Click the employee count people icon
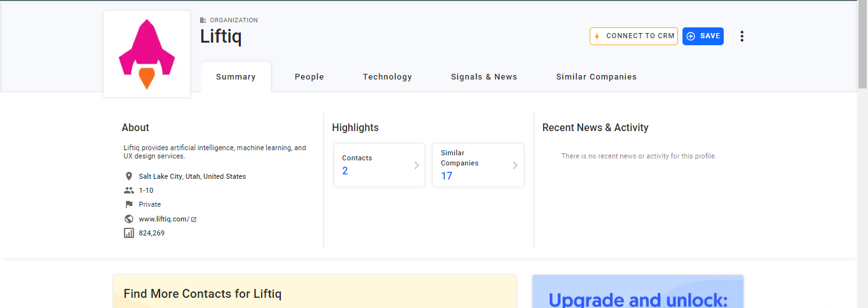 coord(129,190)
